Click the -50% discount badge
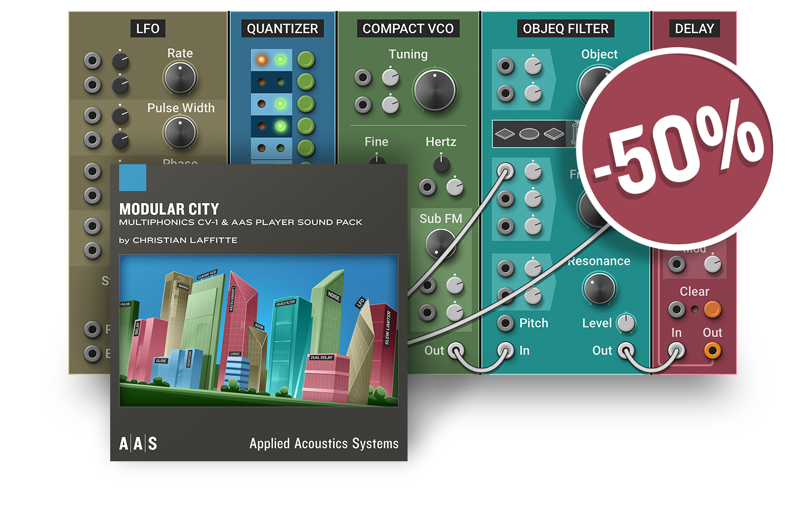812x520 pixels. click(676, 148)
